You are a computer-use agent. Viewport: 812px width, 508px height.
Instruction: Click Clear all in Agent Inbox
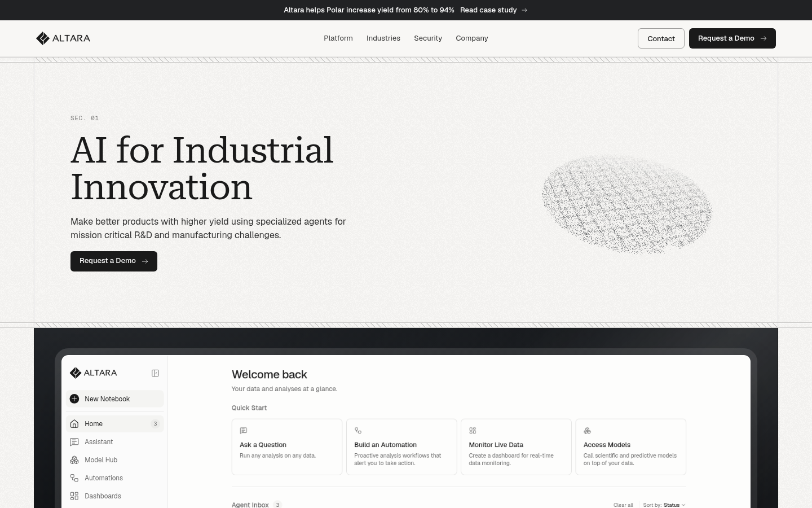[623, 505]
